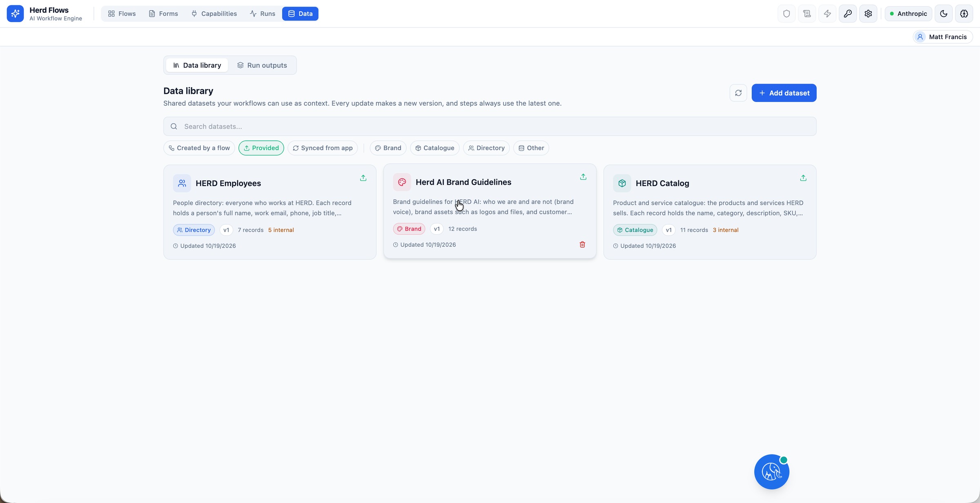980x503 pixels.
Task: Delete the Herd AI Brand Guidelines dataset
Action: coord(582,244)
